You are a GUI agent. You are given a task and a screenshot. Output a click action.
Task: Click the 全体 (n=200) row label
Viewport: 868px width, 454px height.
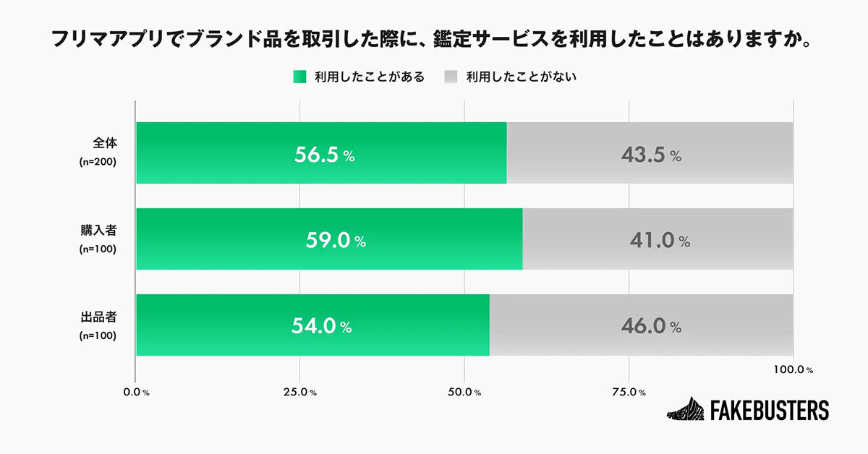[x=98, y=152]
